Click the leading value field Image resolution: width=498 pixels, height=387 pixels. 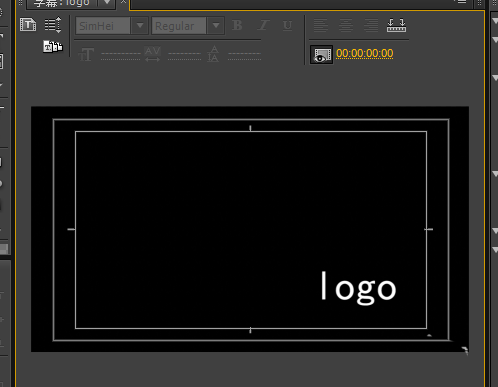[244, 55]
